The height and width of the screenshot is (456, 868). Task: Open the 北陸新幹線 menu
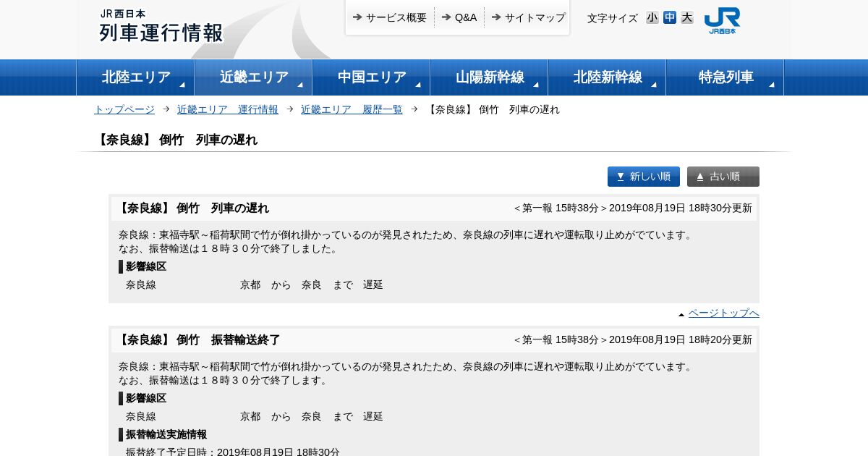(607, 77)
